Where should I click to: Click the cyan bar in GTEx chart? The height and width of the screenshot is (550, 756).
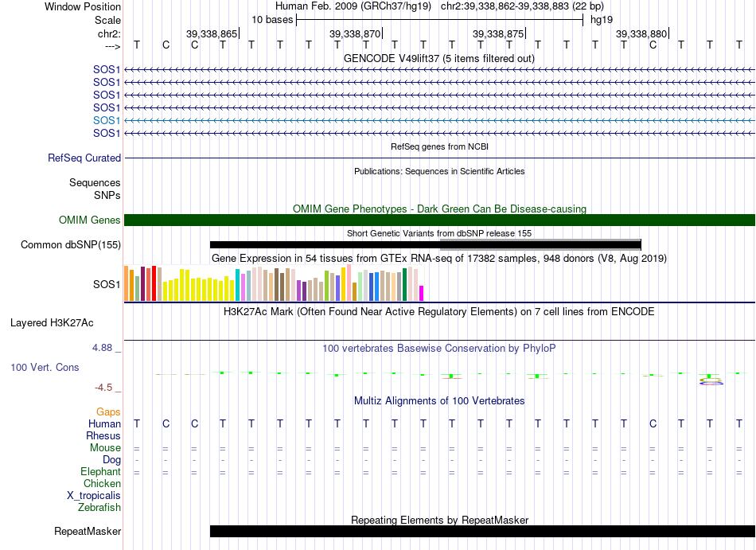237,286
